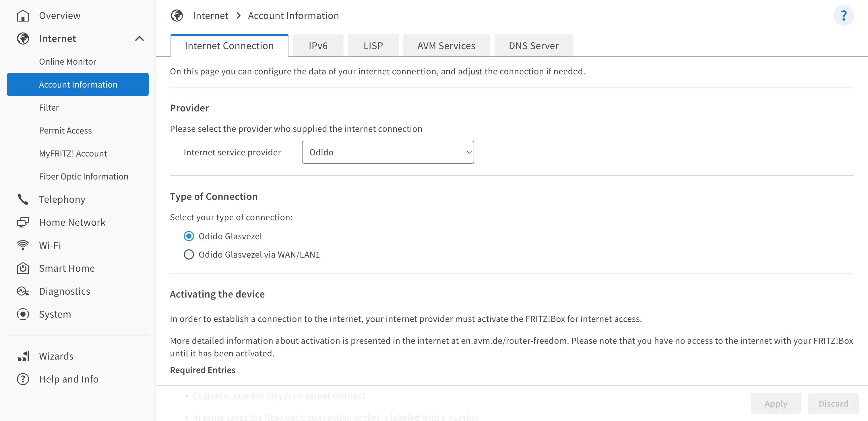The width and height of the screenshot is (868, 421).
Task: Click Account Information in the breadcrumb
Action: tap(293, 16)
